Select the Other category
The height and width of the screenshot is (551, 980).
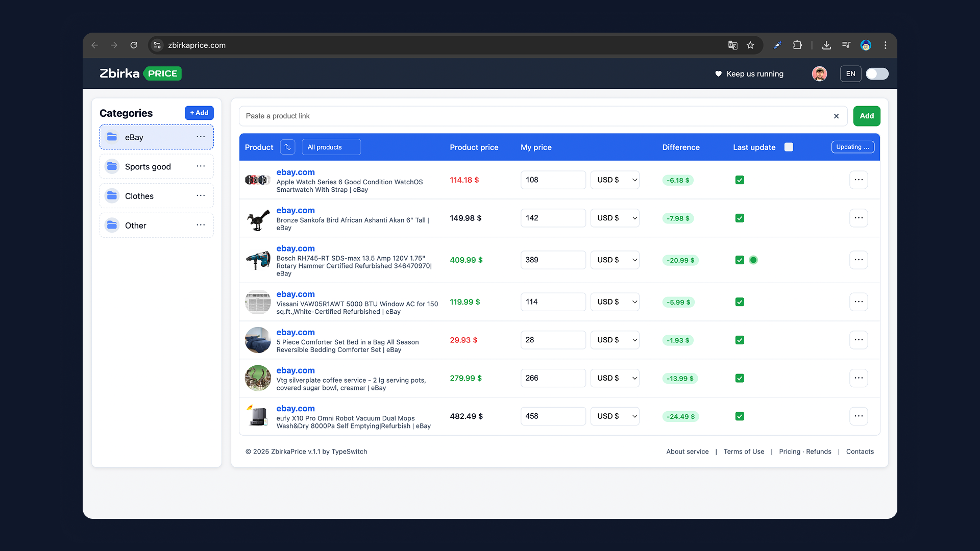157,225
